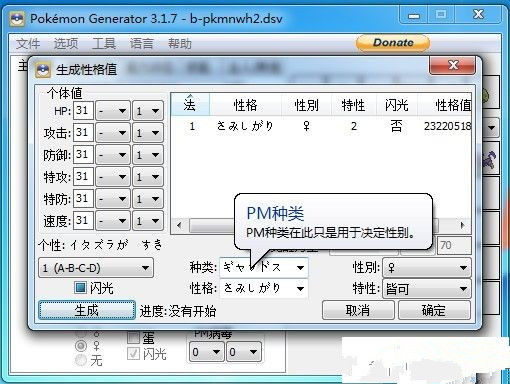Click right arrow of results horizontal scrollbar
The image size is (510, 384).
tap(463, 225)
